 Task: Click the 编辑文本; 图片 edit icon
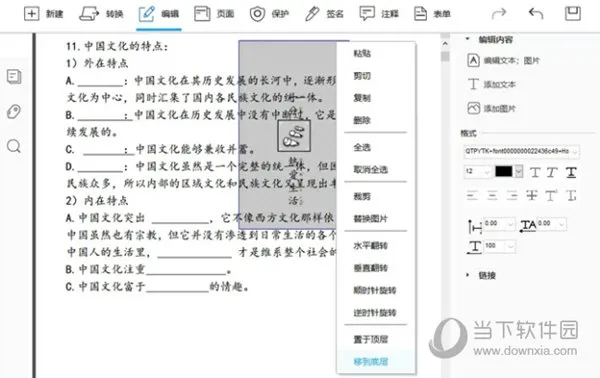pos(473,60)
